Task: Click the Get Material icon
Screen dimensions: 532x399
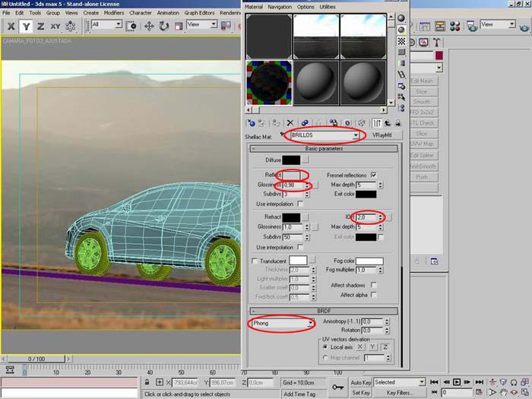Action: (251, 122)
